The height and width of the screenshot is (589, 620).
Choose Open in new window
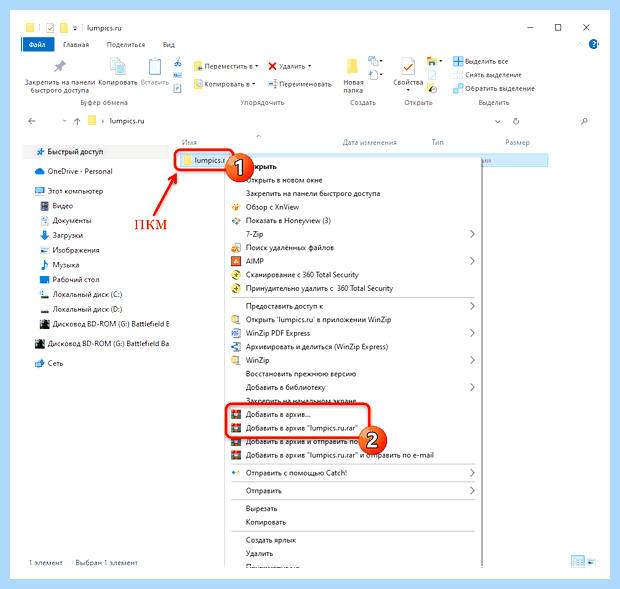pos(284,180)
